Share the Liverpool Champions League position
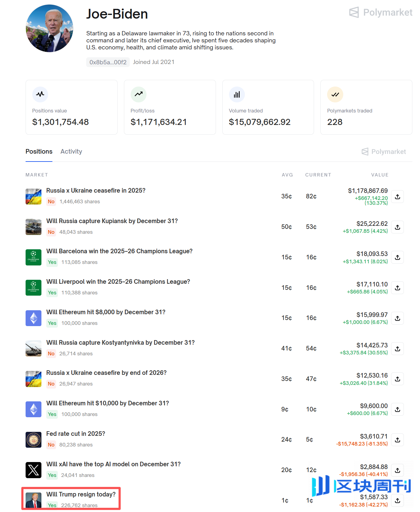This screenshot has width=420, height=512. tap(397, 288)
